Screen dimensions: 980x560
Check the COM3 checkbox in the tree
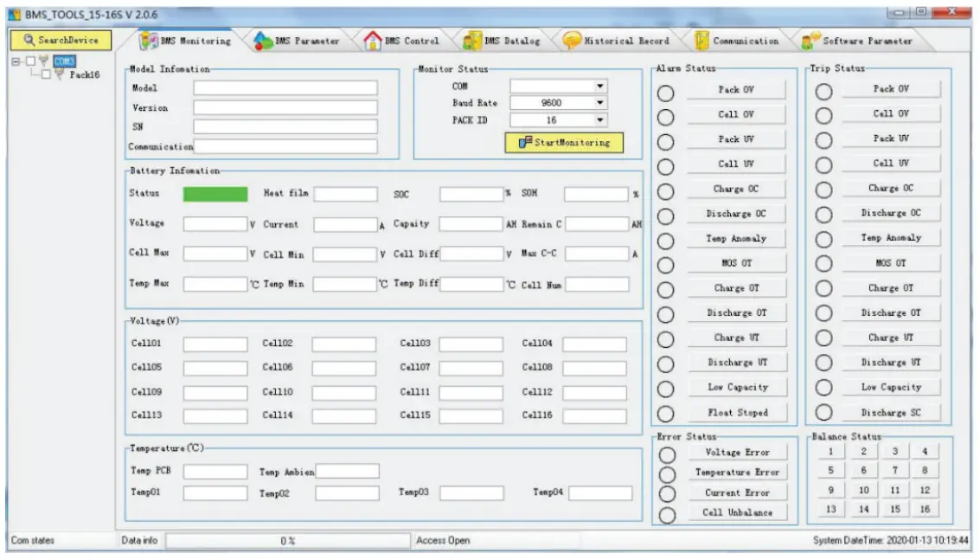pyautogui.click(x=31, y=61)
